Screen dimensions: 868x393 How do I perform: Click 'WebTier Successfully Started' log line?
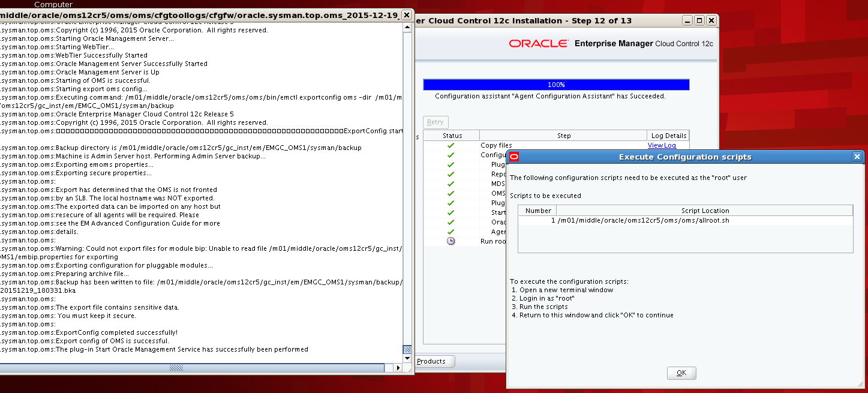coord(101,55)
